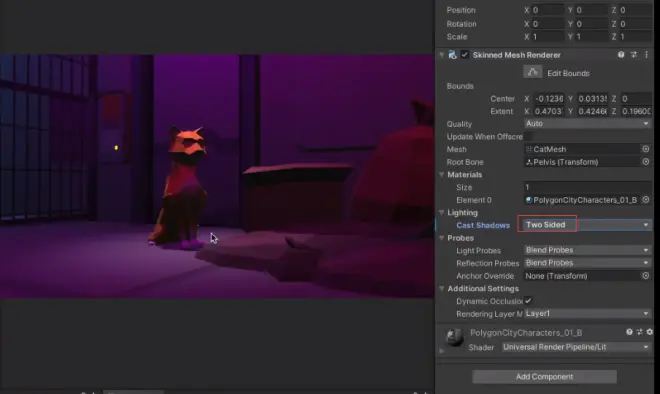Open material preset icon for PolygonCityCharacters_01_B
Screen dimensions: 660x394
[639, 332]
